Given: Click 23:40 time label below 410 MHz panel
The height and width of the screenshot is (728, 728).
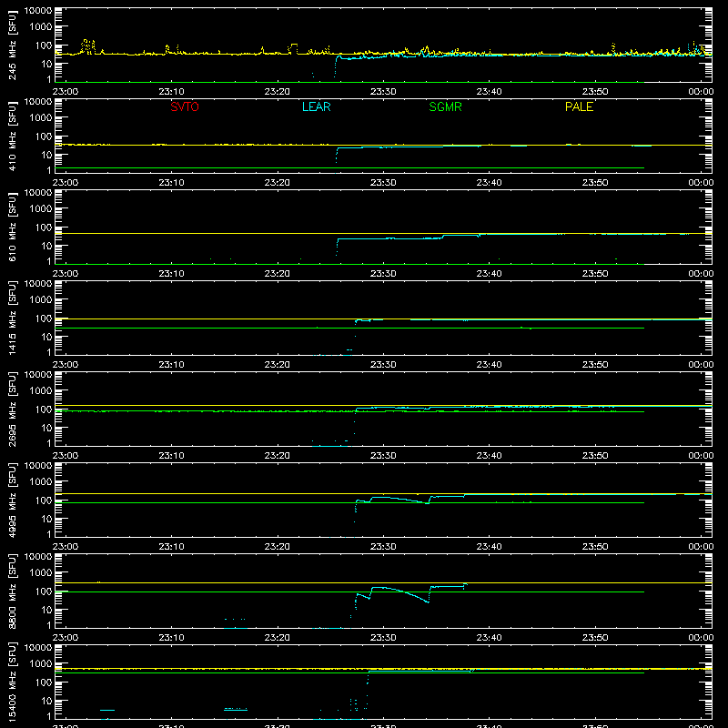Looking at the screenshot, I should [x=489, y=183].
